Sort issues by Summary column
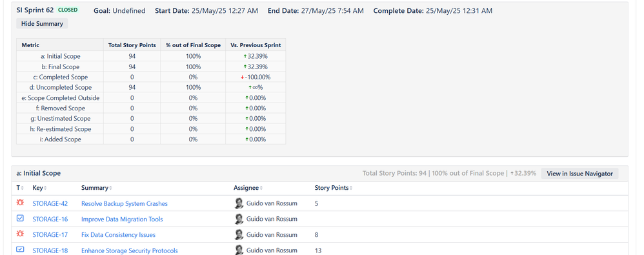644x255 pixels. click(x=97, y=188)
